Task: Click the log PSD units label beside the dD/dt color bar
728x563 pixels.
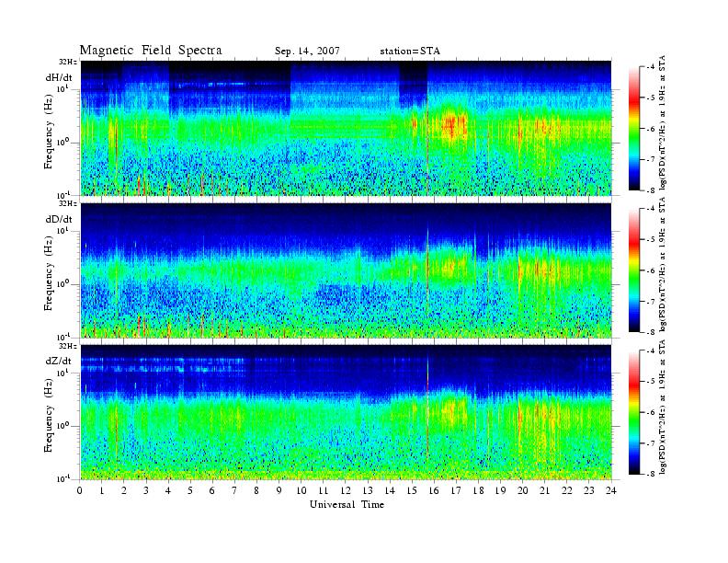Action: (662, 264)
